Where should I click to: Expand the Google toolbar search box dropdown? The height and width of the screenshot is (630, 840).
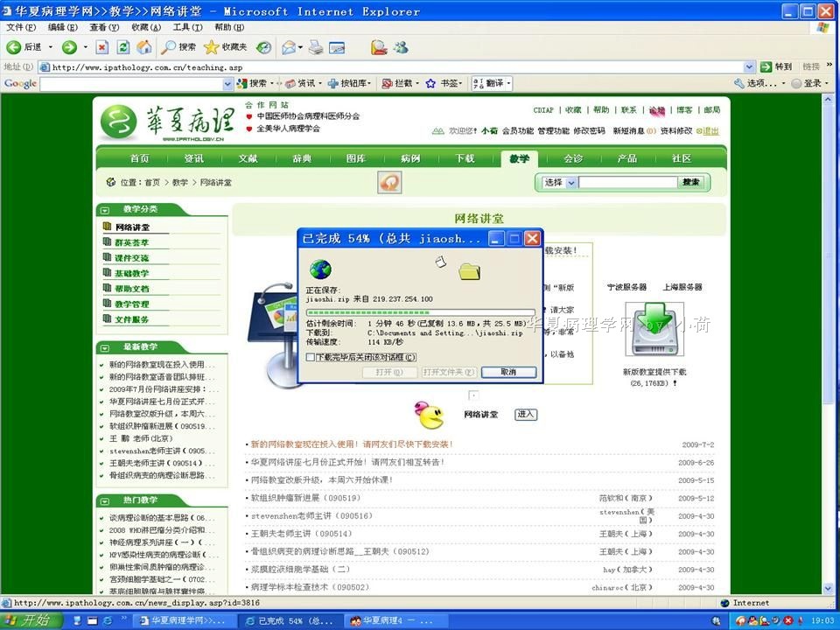point(227,84)
